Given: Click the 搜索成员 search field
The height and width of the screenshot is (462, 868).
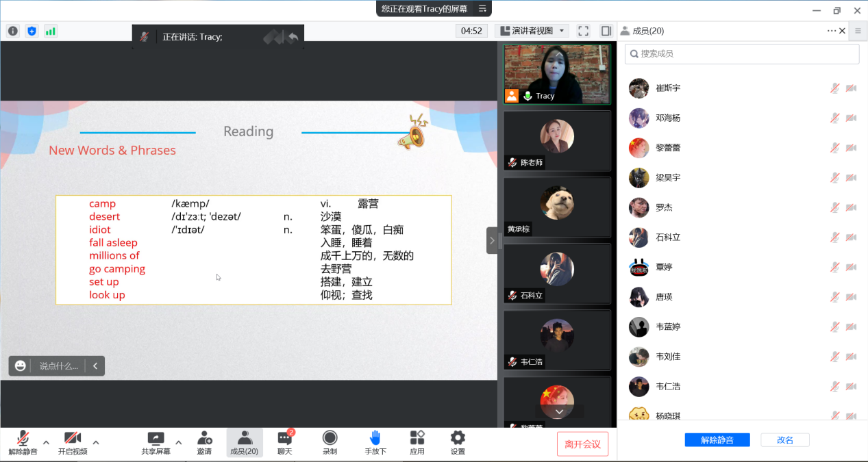Looking at the screenshot, I should pyautogui.click(x=742, y=54).
